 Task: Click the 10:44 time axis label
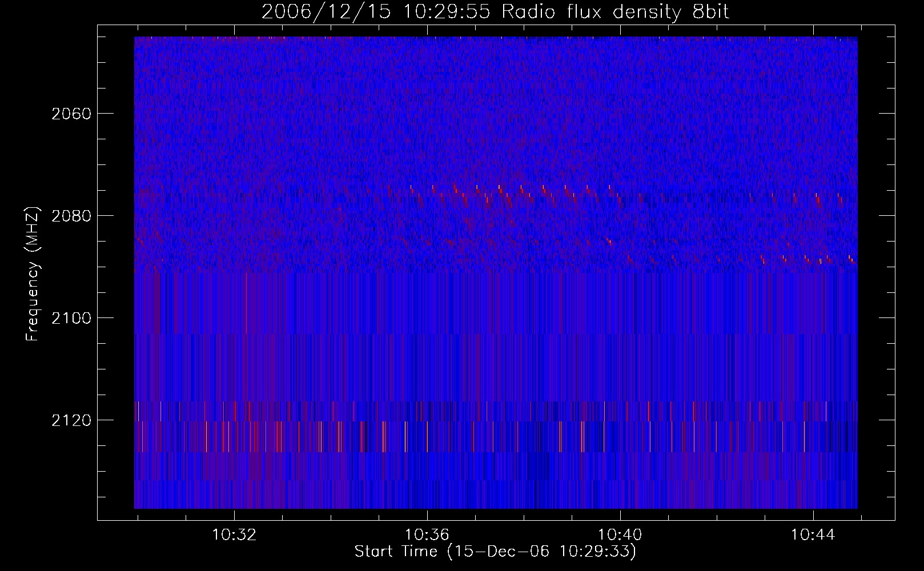tap(813, 535)
